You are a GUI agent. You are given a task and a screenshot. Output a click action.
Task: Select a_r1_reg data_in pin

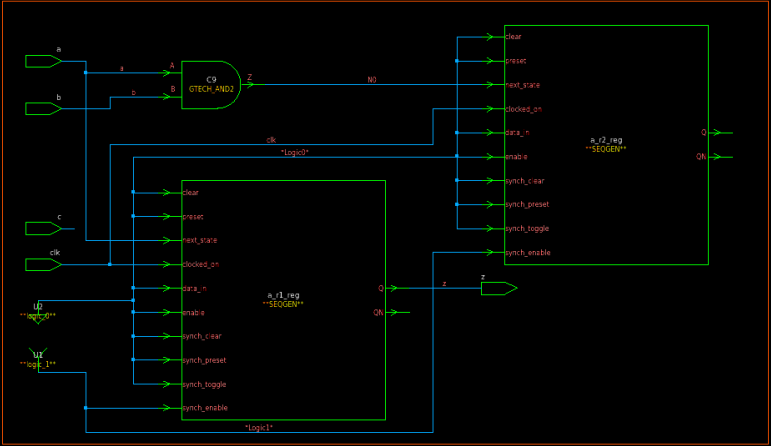click(194, 289)
